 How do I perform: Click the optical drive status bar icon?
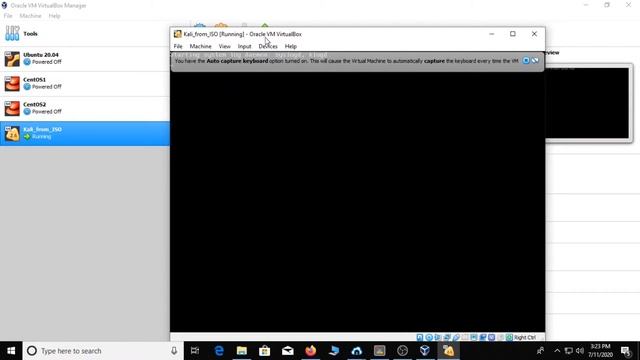pos(429,337)
